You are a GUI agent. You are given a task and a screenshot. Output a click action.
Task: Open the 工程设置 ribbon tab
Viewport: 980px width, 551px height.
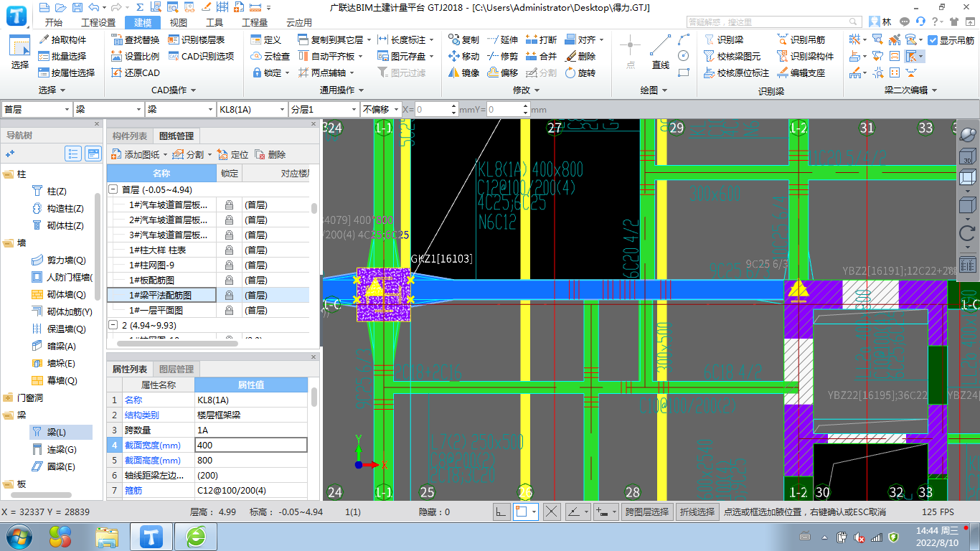pos(98,22)
